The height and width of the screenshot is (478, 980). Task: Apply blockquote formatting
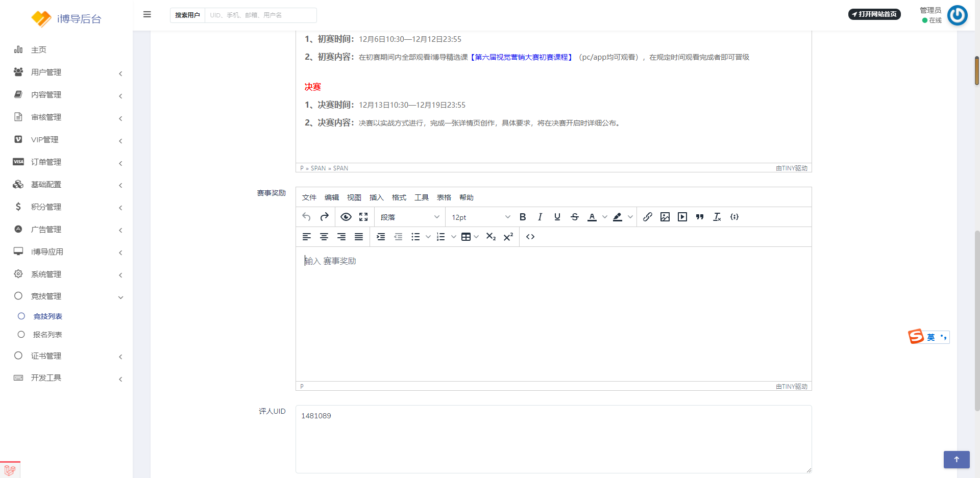point(700,217)
